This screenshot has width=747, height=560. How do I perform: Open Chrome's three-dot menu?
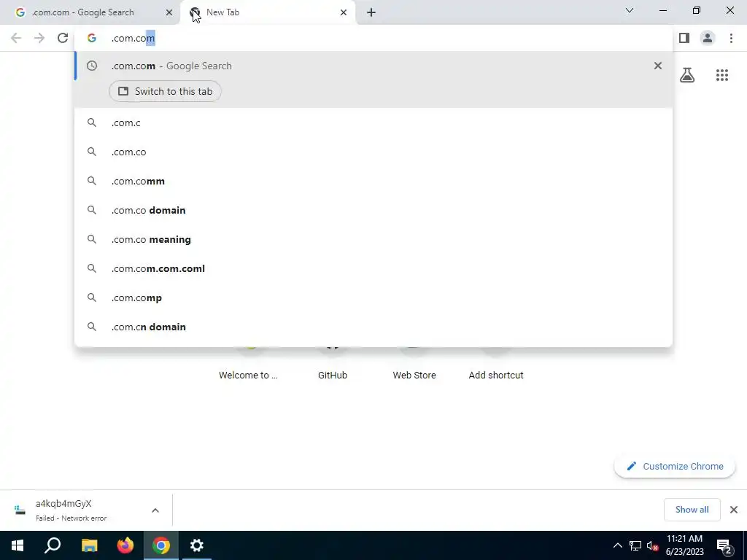[731, 38]
